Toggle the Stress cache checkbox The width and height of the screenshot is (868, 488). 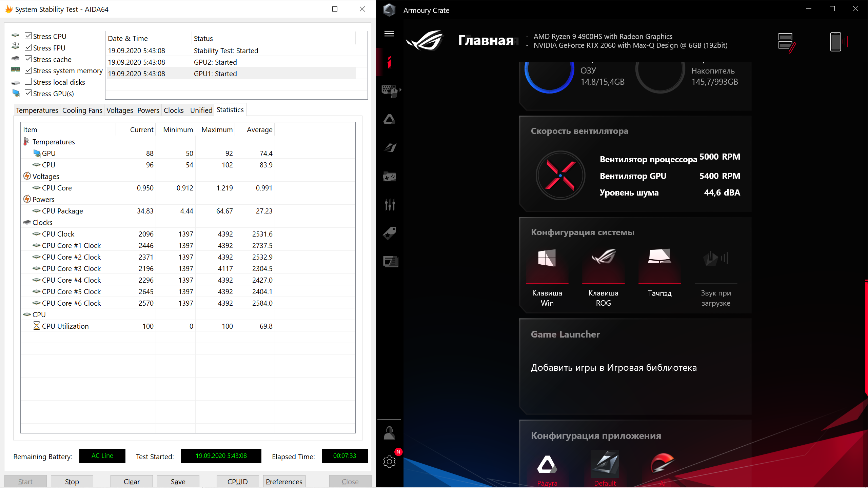28,59
